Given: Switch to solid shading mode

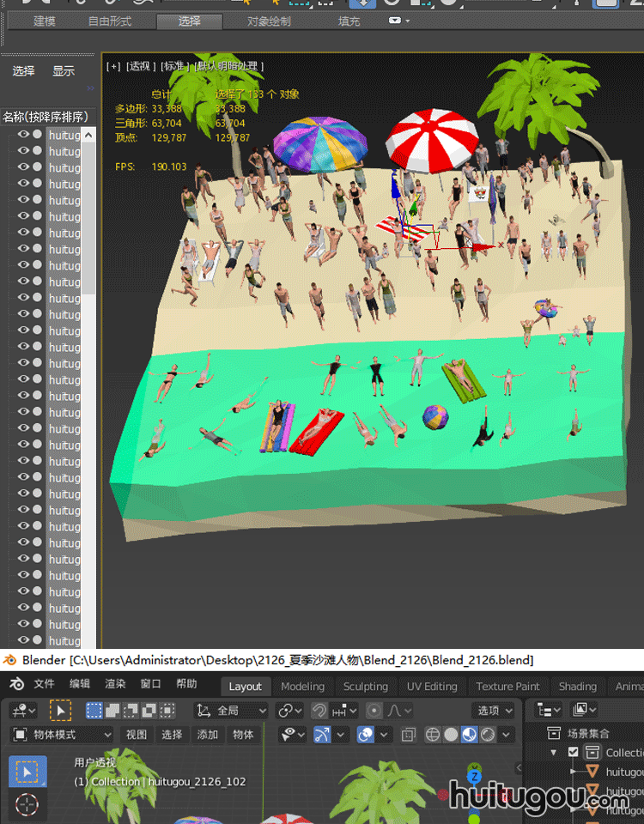Looking at the screenshot, I should tap(451, 735).
